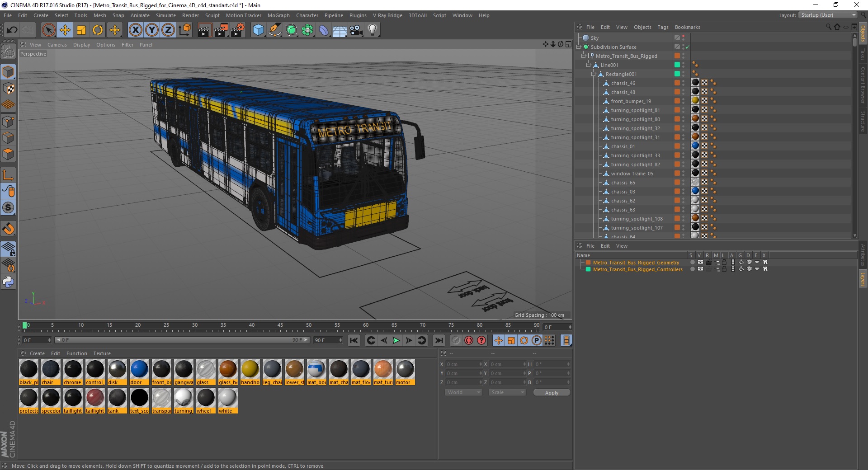
Task: Open Edit Render Settings
Action: click(x=238, y=30)
